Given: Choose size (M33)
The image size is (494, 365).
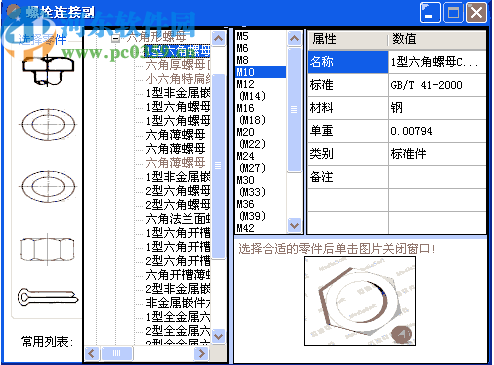Looking at the screenshot, I should pyautogui.click(x=252, y=192).
